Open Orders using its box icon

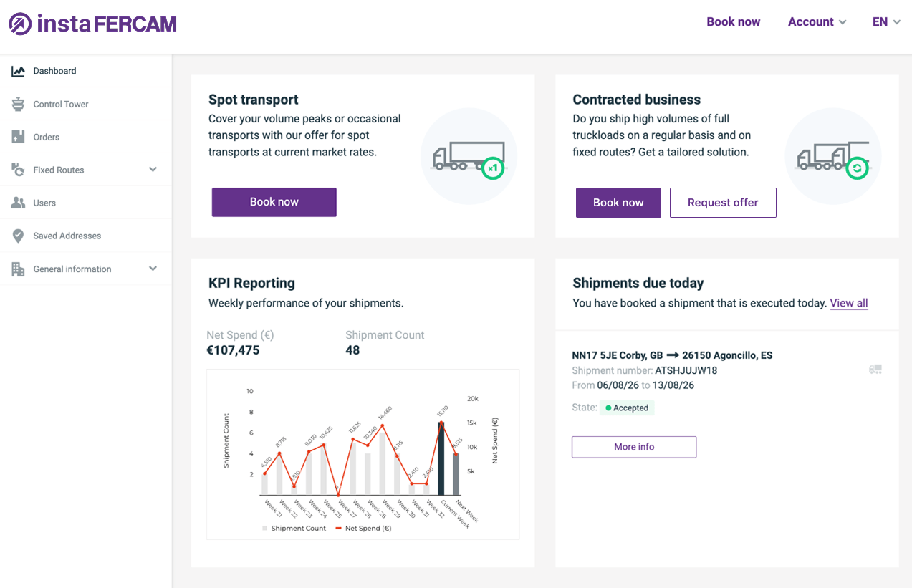tap(18, 137)
